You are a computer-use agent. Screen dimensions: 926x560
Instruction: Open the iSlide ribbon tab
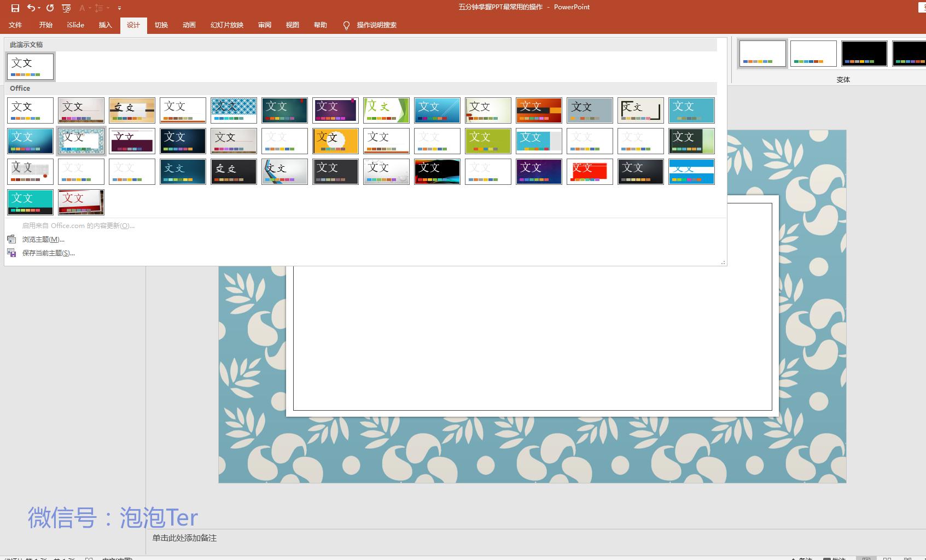pyautogui.click(x=75, y=25)
